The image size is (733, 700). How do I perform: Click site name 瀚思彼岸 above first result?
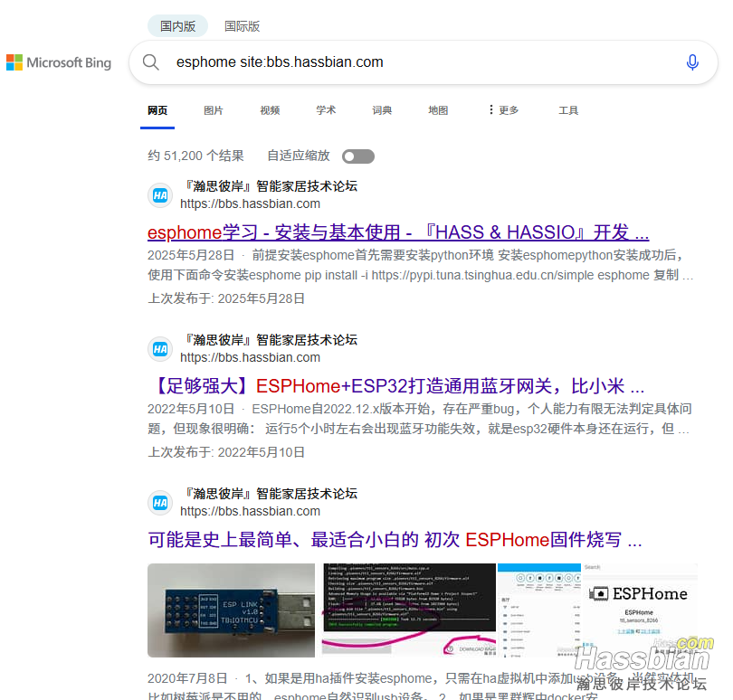pos(269,186)
